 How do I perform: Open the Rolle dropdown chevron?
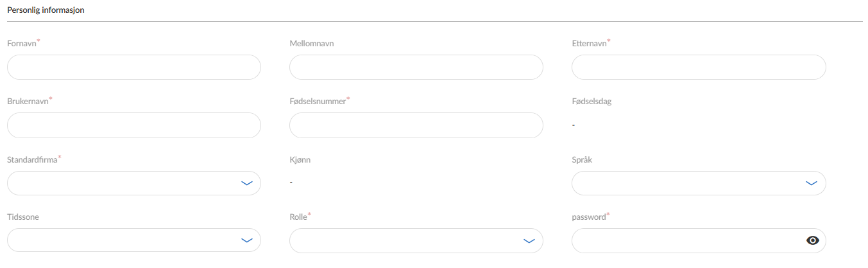click(529, 240)
